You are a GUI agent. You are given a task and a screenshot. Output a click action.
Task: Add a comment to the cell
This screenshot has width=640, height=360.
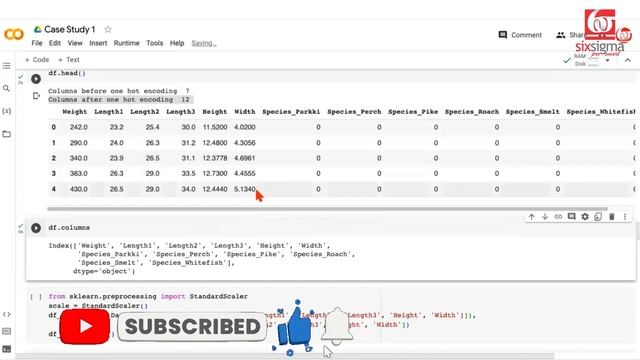[571, 217]
